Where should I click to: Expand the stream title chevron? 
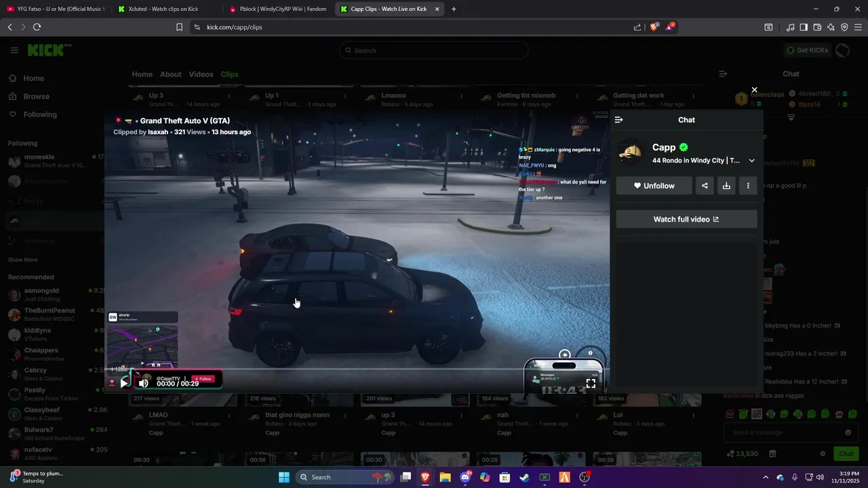pos(751,161)
